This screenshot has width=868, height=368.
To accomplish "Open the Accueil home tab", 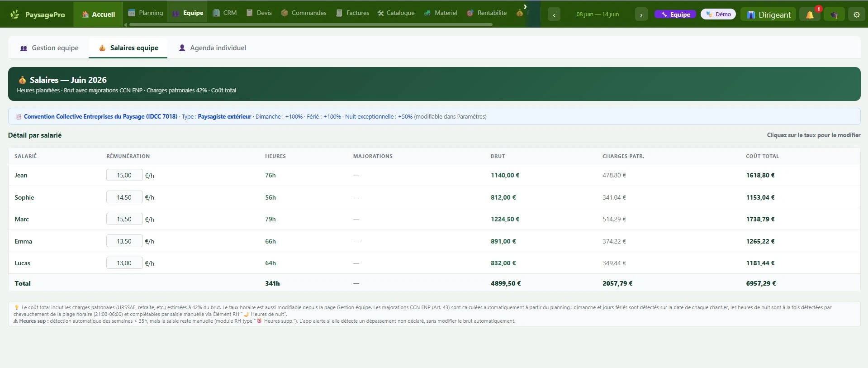I will coord(98,14).
